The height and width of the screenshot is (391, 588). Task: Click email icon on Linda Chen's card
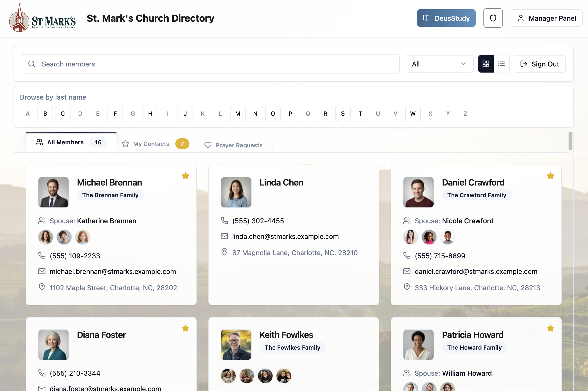[x=224, y=236]
